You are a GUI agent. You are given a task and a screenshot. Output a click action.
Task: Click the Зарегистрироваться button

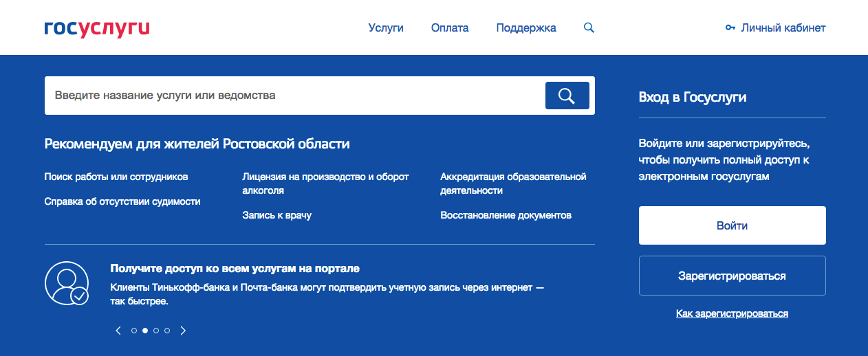click(732, 276)
